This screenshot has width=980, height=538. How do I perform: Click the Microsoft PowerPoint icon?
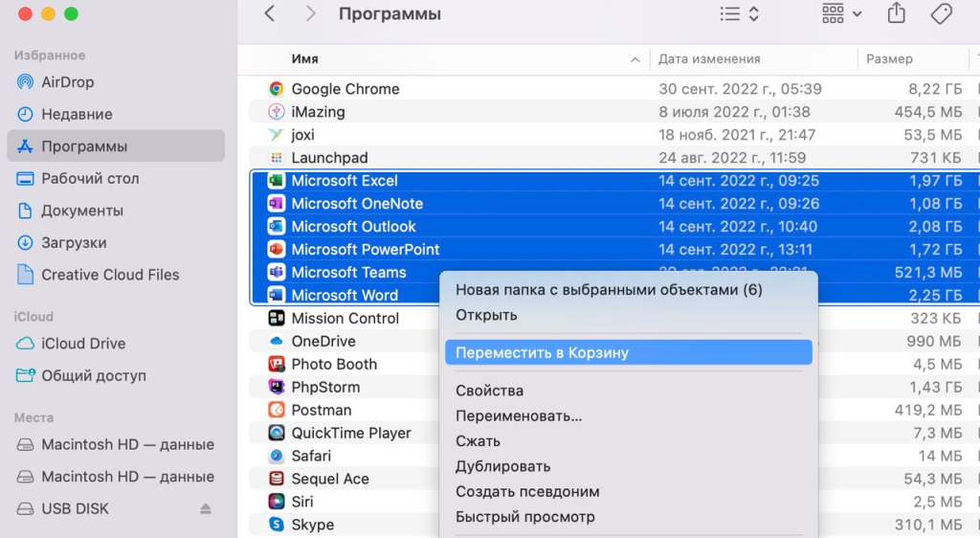pos(277,249)
